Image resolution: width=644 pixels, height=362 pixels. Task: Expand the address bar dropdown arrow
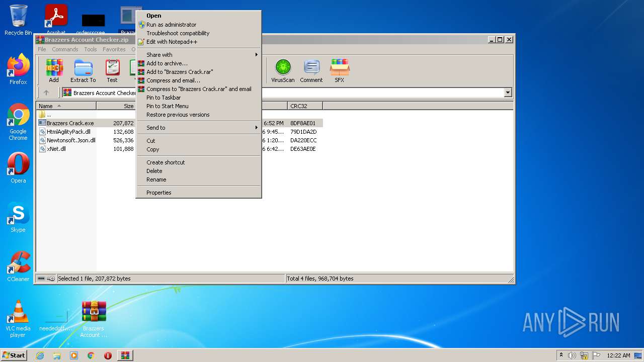(x=508, y=93)
